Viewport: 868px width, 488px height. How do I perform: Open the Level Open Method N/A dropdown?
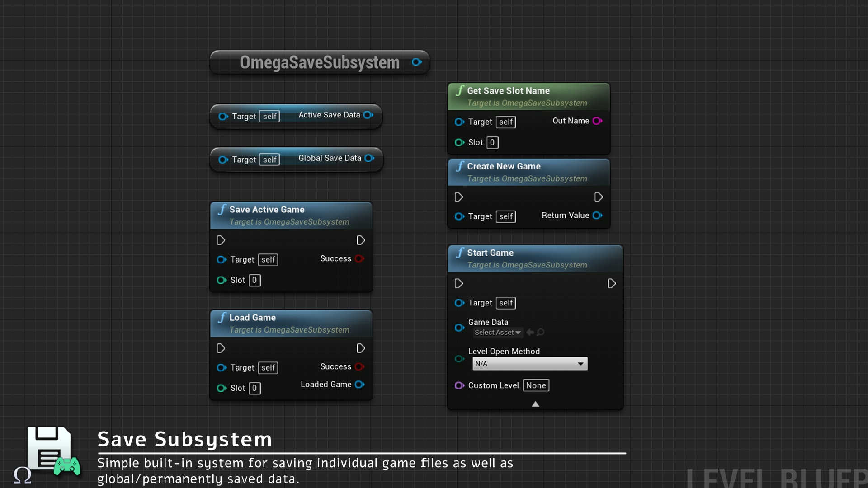(x=529, y=364)
